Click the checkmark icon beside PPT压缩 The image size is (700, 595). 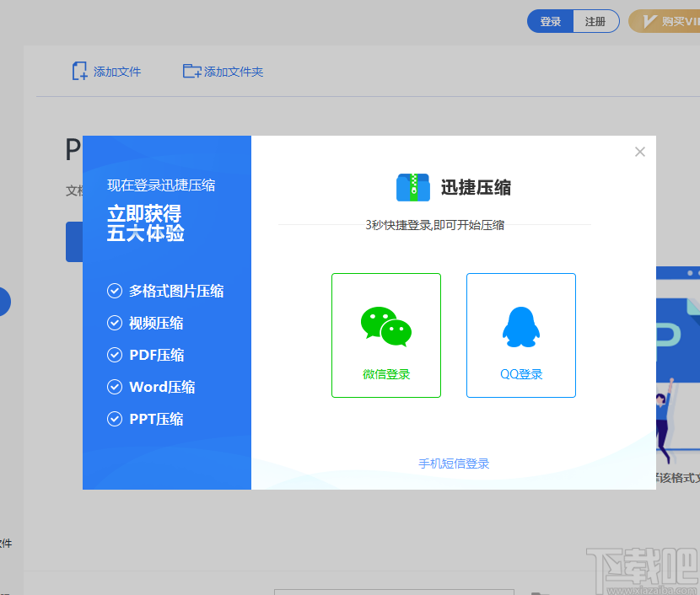pos(115,419)
